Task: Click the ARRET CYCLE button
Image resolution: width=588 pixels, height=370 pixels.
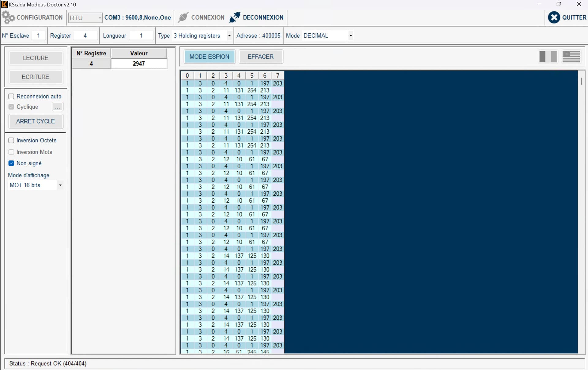Action: 36,121
